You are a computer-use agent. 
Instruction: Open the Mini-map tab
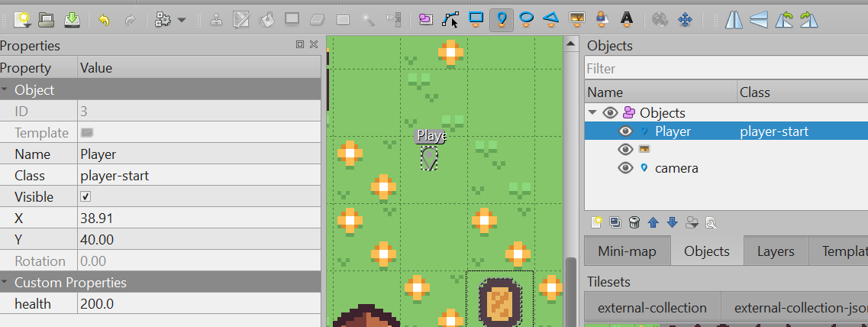tap(627, 251)
